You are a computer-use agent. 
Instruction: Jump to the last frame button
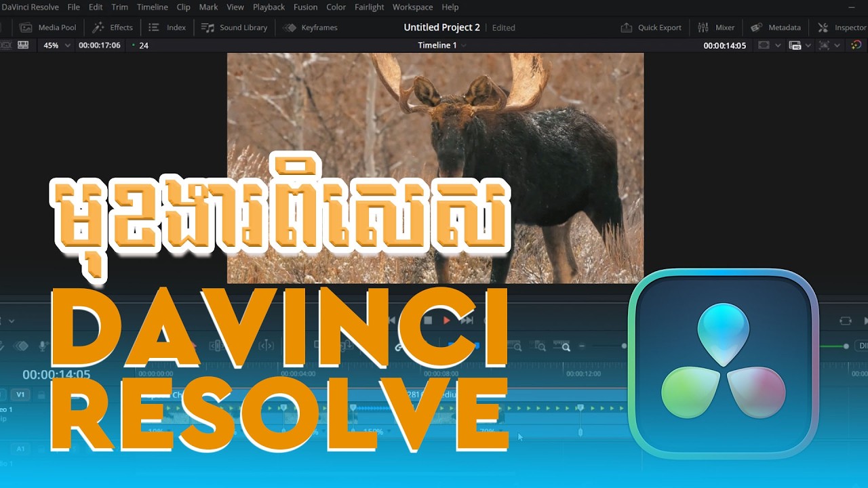click(x=467, y=321)
